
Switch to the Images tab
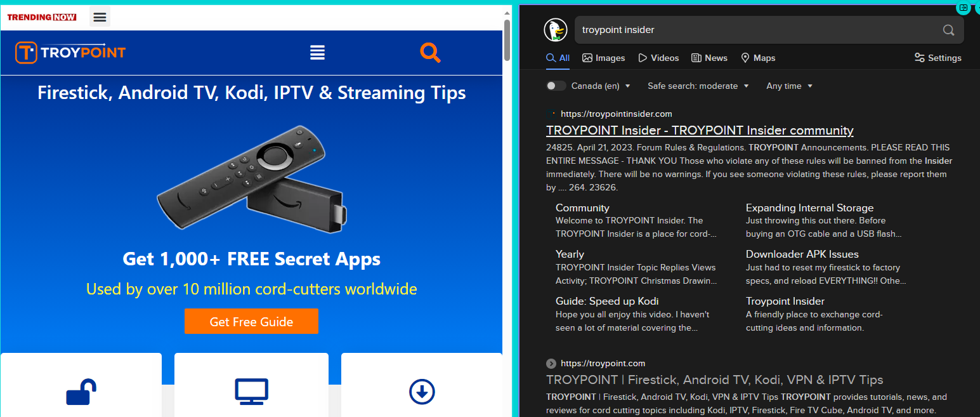604,58
